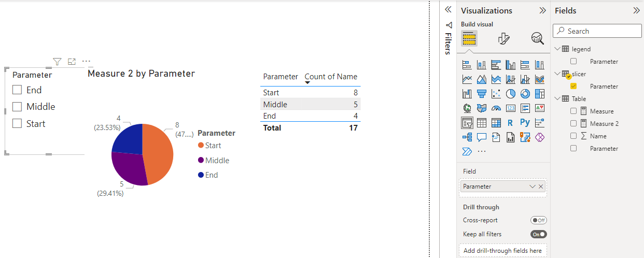
Task: Collapse the slicer table in Fields
Action: point(557,74)
